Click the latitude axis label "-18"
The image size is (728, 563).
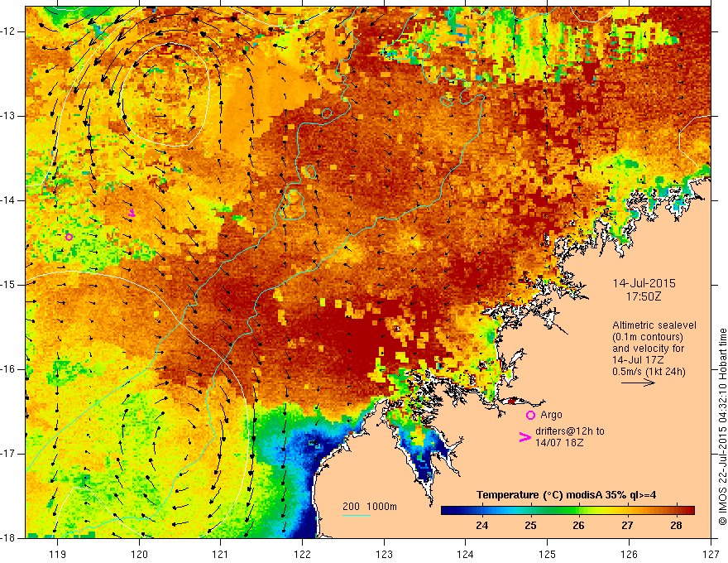8,538
